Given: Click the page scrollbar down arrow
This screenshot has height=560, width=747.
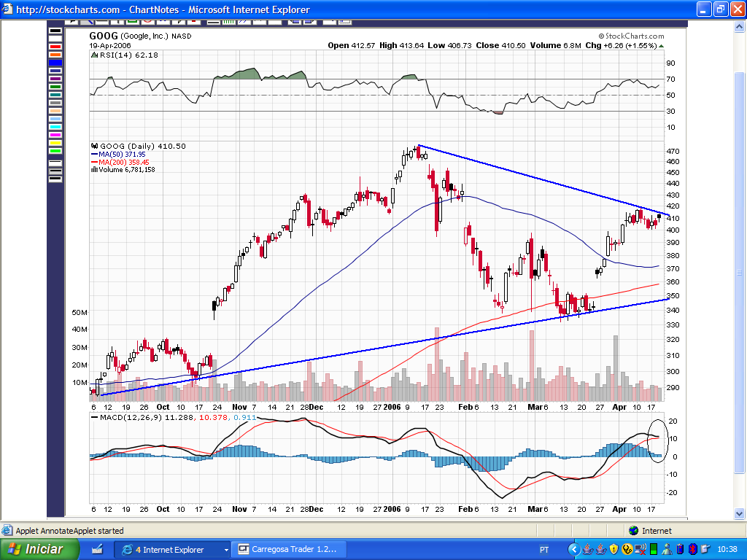Looking at the screenshot, I should click(740, 514).
